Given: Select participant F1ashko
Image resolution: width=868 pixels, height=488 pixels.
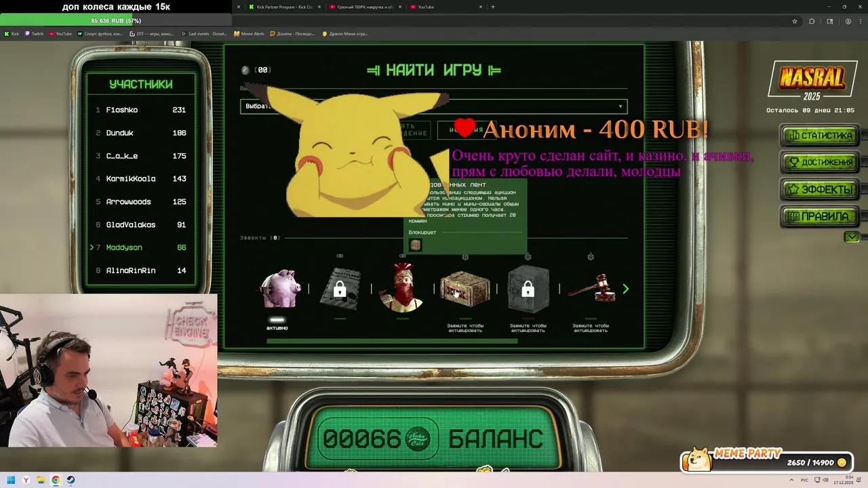Looking at the screenshot, I should tap(141, 110).
